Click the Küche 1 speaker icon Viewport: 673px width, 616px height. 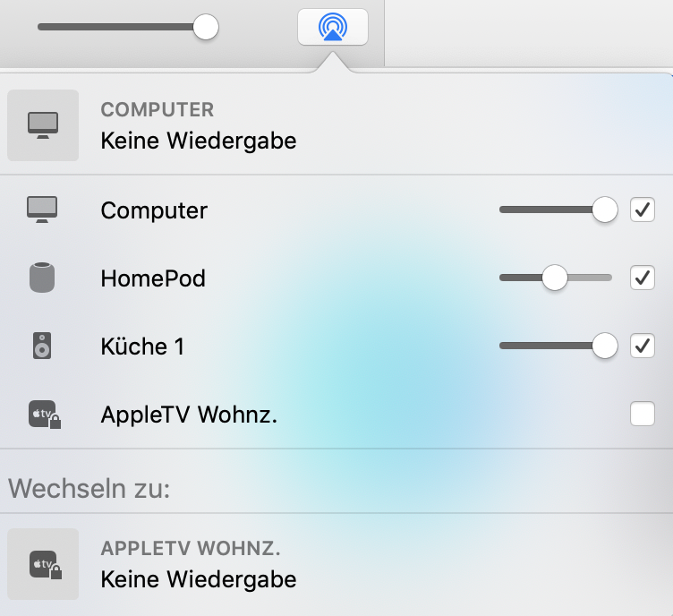pos(42,346)
